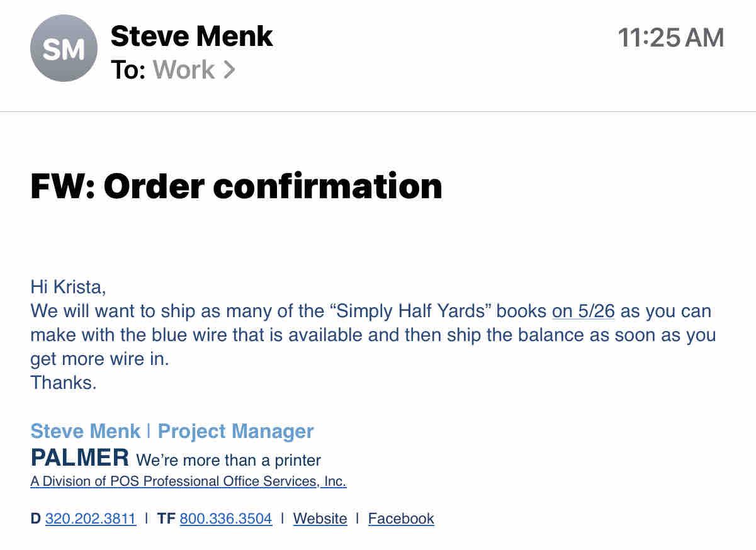
Task: Open the POS Professional Office Services link
Action: (188, 481)
